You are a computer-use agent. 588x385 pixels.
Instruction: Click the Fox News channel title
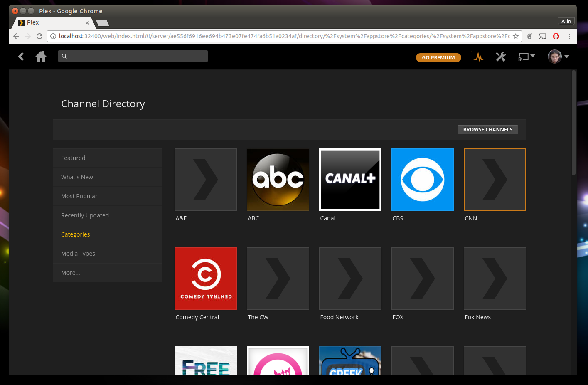tap(478, 317)
